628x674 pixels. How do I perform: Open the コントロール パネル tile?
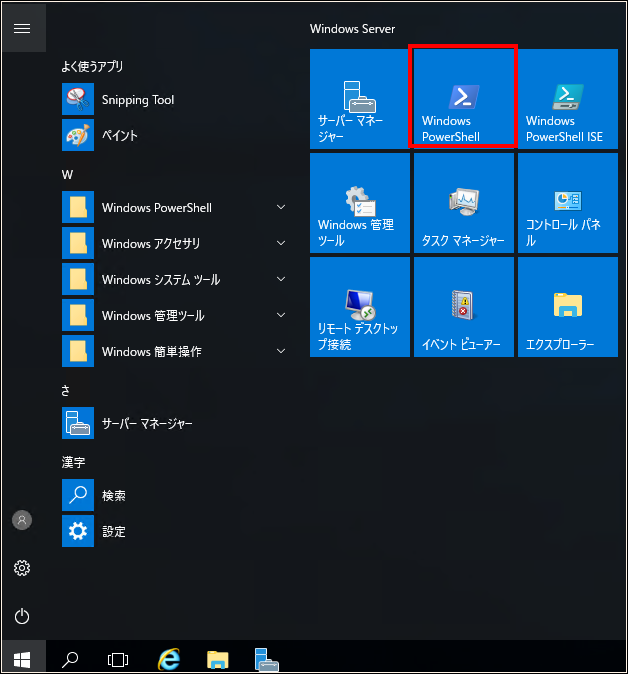click(x=567, y=202)
